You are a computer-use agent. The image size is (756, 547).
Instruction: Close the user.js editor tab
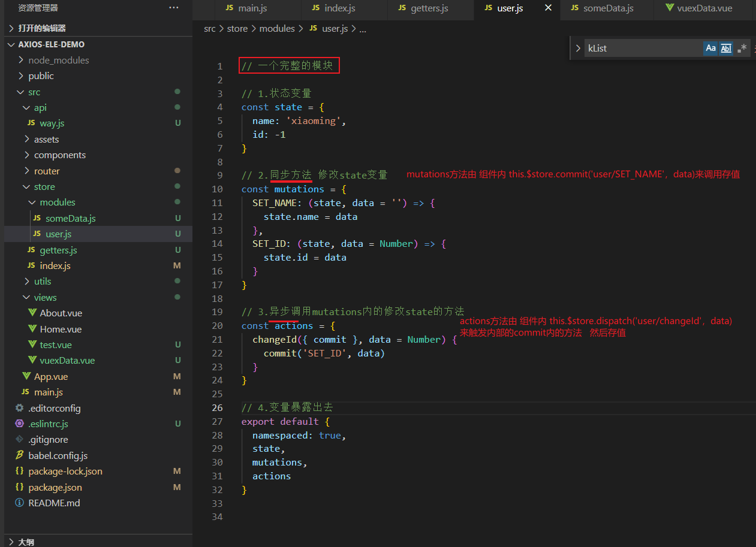(x=548, y=8)
